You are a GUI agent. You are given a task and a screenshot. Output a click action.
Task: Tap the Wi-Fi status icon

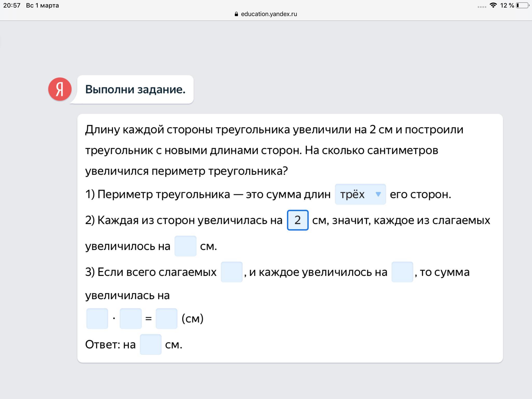493,5
